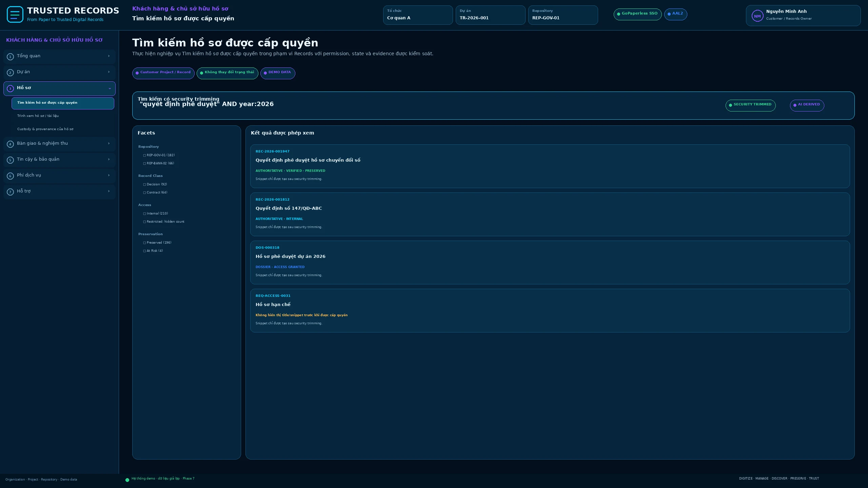This screenshot has height=488, width=868.
Task: Click the AAL2 badge
Action: click(x=675, y=14)
